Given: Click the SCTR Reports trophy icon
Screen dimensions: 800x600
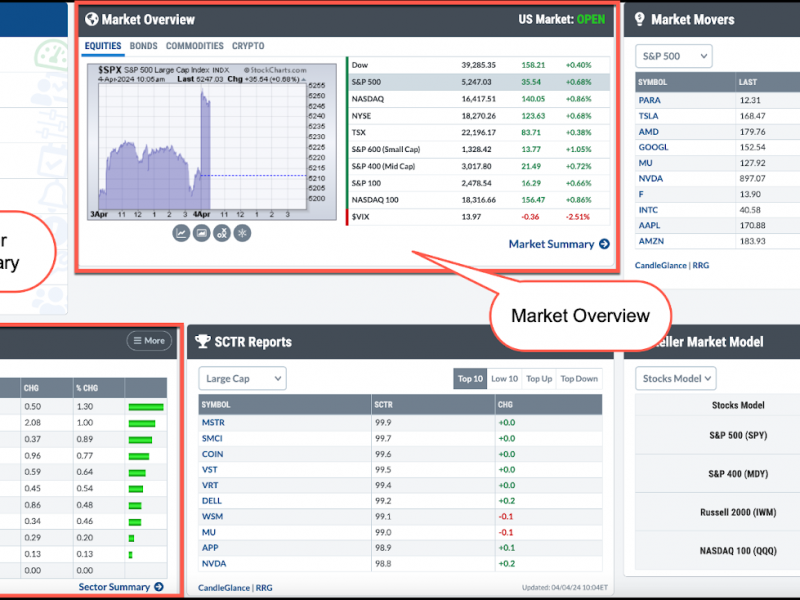Looking at the screenshot, I should point(203,341).
